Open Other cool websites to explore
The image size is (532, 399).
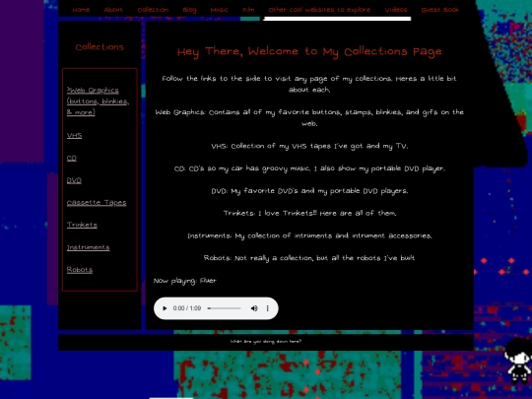[x=319, y=10]
